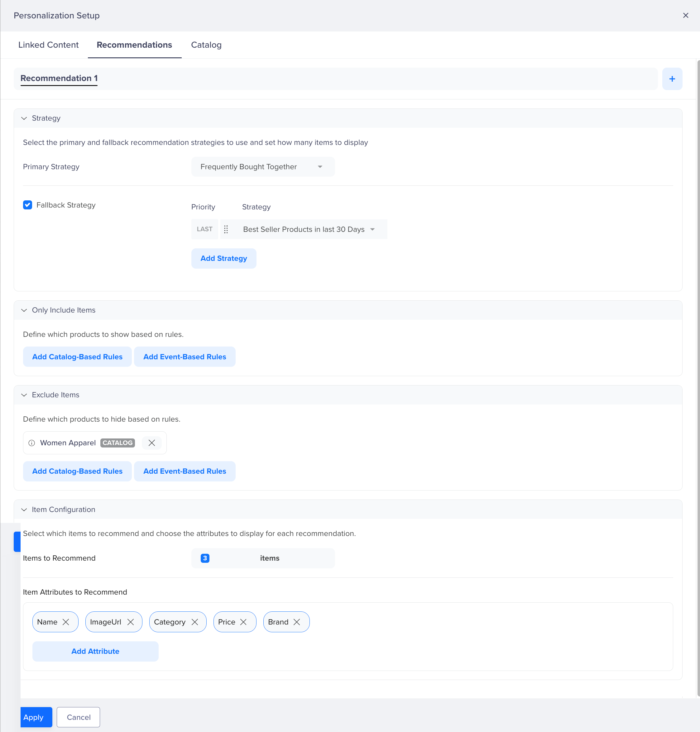Remove the Women Apparel exclusion rule
This screenshot has width=700, height=732.
coord(151,443)
